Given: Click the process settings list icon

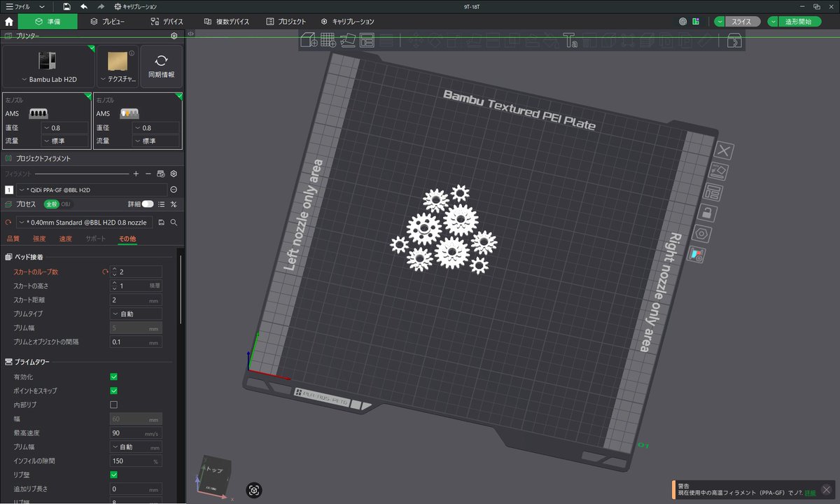Looking at the screenshot, I should pyautogui.click(x=162, y=204).
